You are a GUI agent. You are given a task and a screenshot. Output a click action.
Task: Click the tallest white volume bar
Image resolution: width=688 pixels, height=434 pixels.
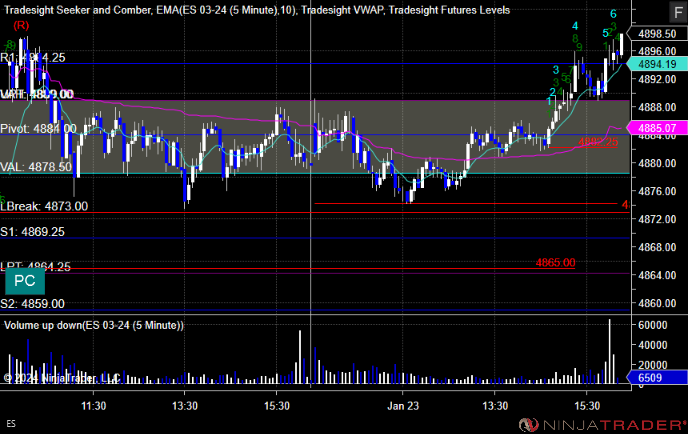pos(609,352)
